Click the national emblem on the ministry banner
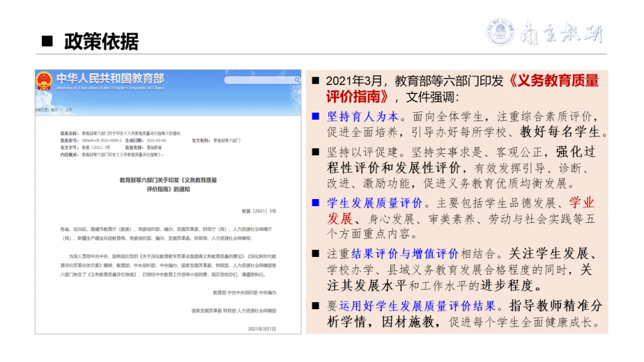The width and height of the screenshot is (644, 362). (x=44, y=81)
